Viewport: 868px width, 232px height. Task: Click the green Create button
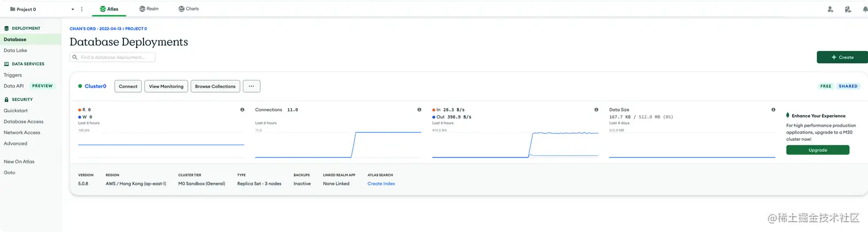point(842,57)
